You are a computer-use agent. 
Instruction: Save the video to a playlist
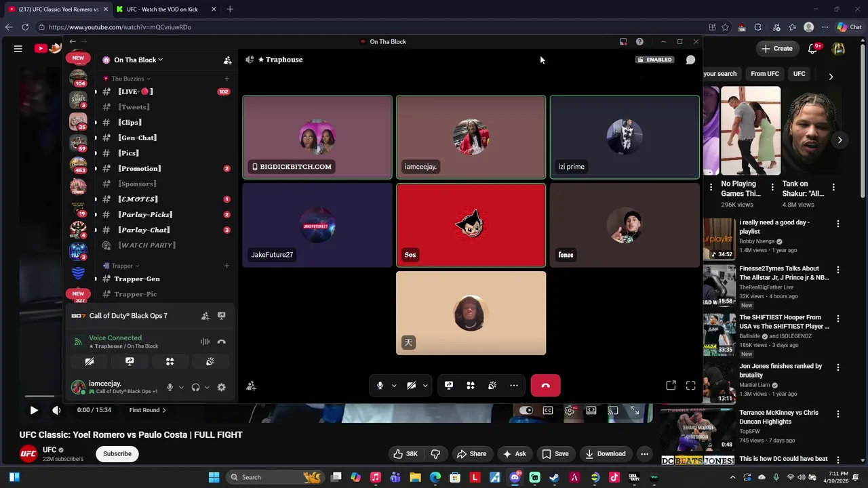tap(555, 453)
